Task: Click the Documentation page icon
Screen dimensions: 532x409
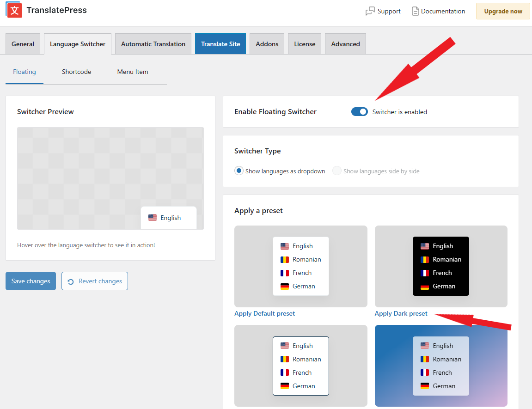Action: [x=415, y=11]
